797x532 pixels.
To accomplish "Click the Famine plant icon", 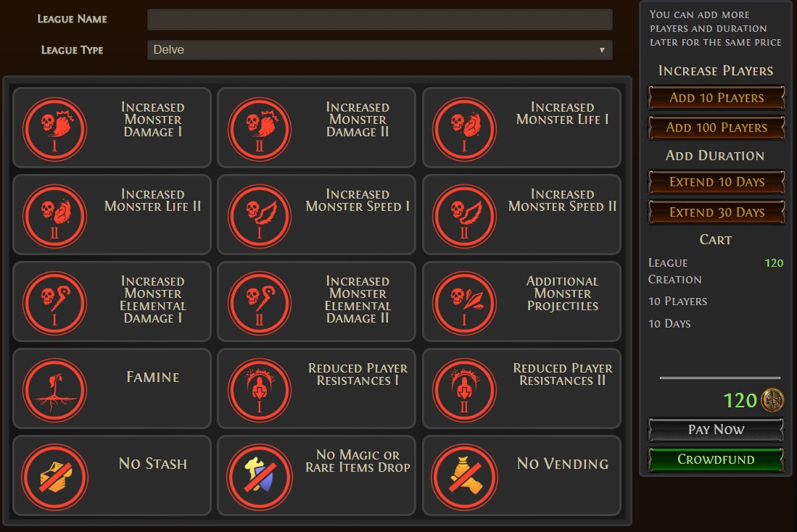I will (x=54, y=390).
